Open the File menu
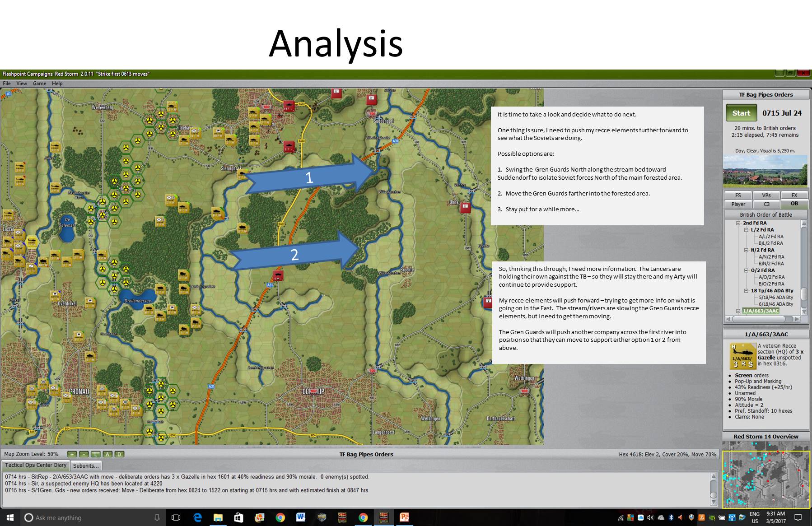Image resolution: width=812 pixels, height=526 pixels. (x=7, y=84)
